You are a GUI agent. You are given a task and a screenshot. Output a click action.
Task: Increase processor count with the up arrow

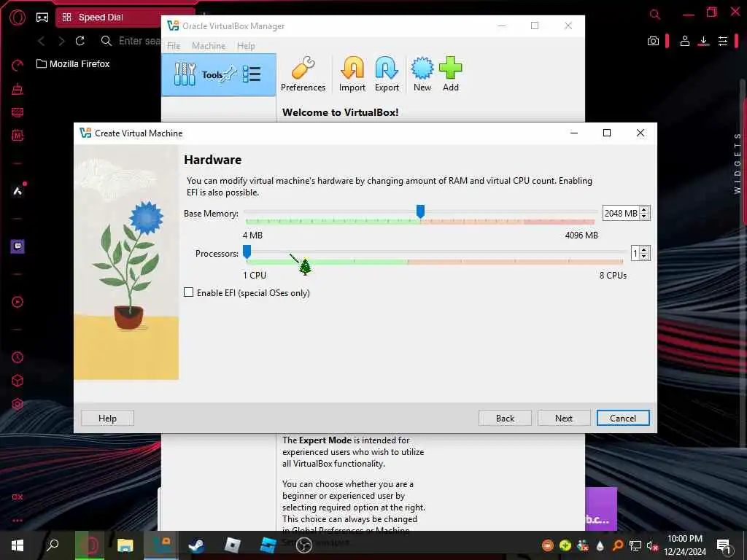(x=644, y=249)
